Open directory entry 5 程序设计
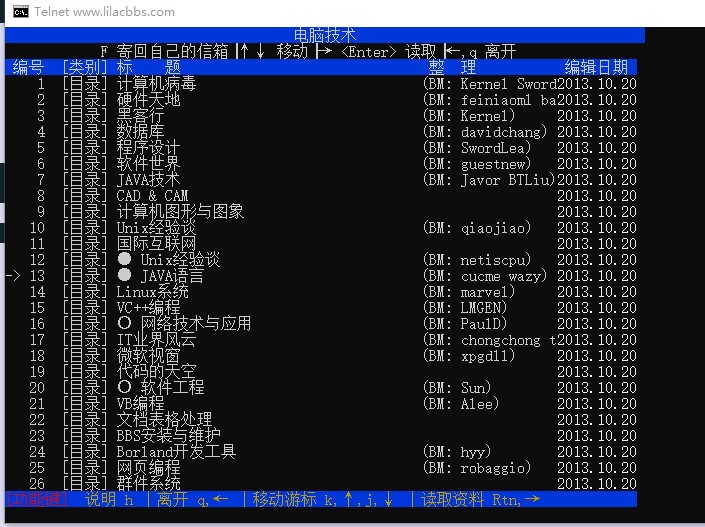705x527 pixels. pyautogui.click(x=148, y=147)
